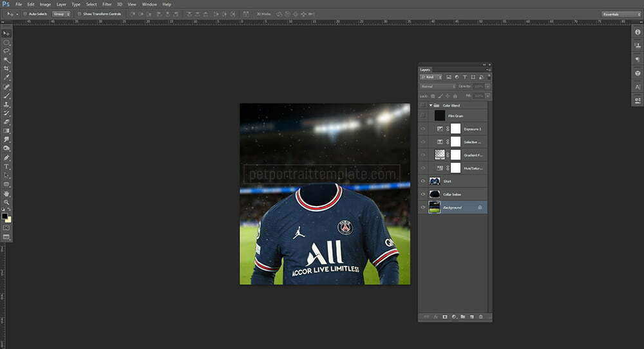This screenshot has width=644, height=349.
Task: Select the Hand tool
Action: [6, 193]
